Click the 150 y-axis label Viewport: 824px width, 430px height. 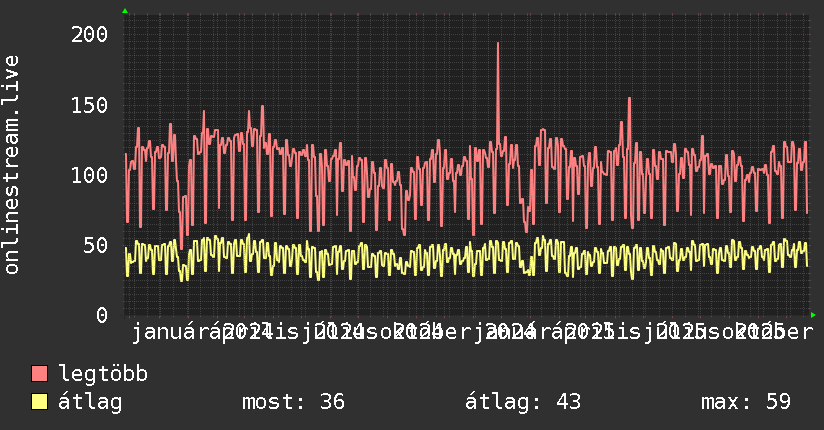tap(89, 105)
